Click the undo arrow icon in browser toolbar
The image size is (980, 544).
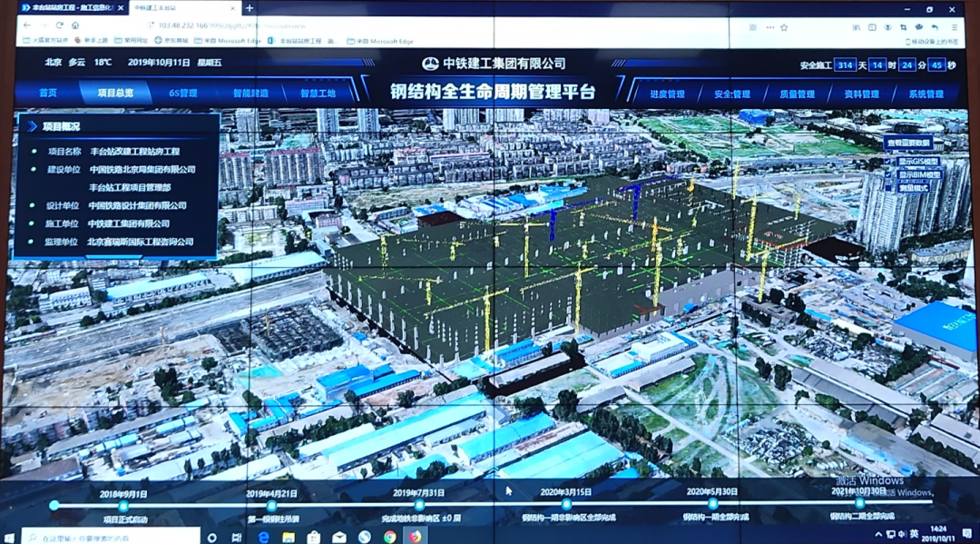coord(935,27)
